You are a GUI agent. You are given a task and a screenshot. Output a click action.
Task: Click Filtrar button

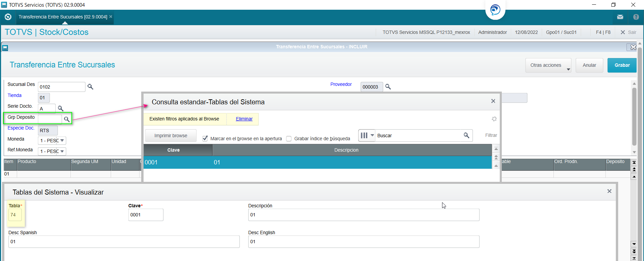point(491,135)
